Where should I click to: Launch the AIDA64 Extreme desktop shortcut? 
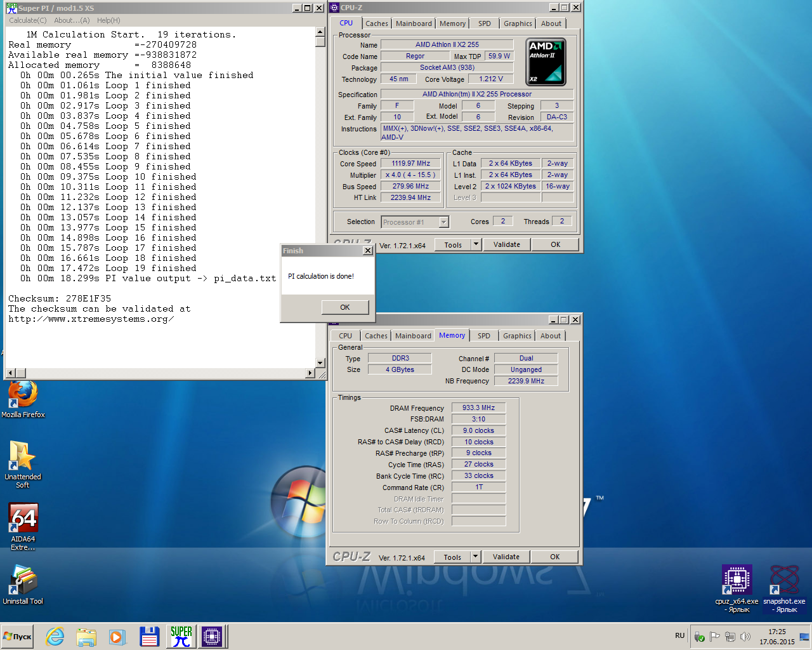tap(23, 526)
